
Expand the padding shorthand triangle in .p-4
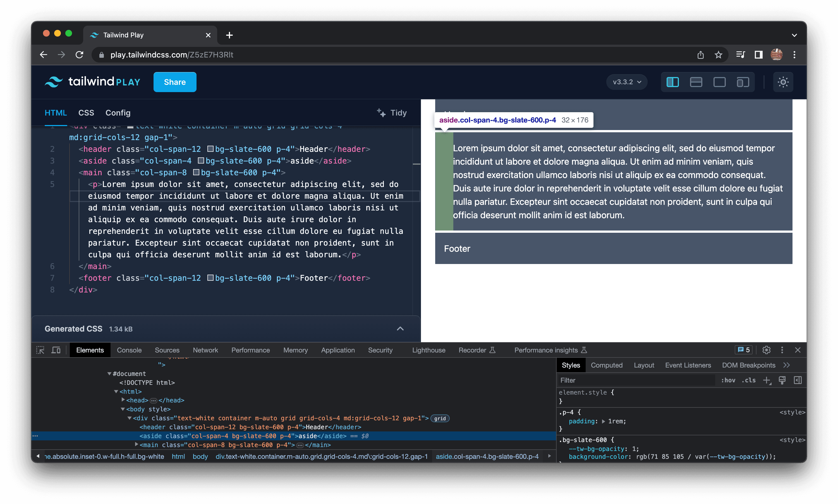[603, 421]
